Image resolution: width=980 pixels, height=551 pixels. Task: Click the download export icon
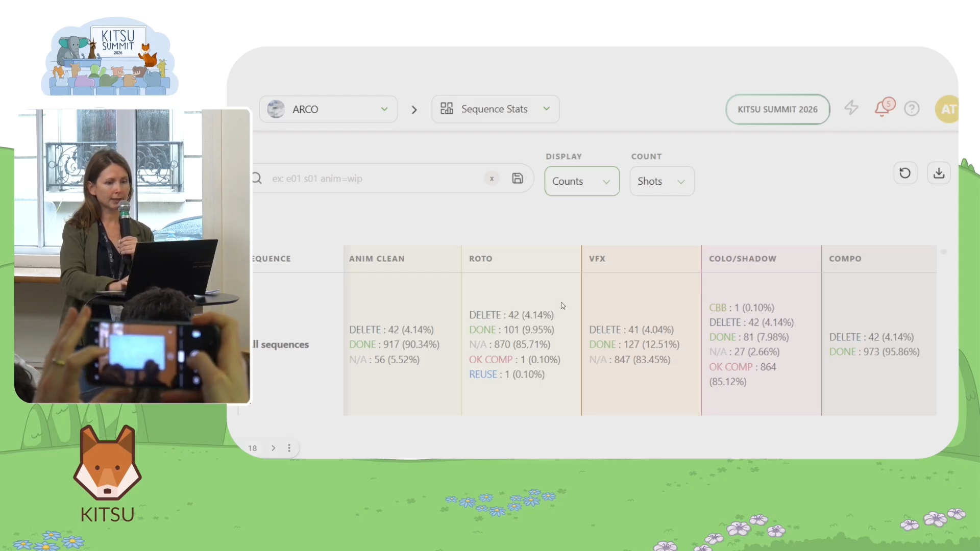click(939, 173)
